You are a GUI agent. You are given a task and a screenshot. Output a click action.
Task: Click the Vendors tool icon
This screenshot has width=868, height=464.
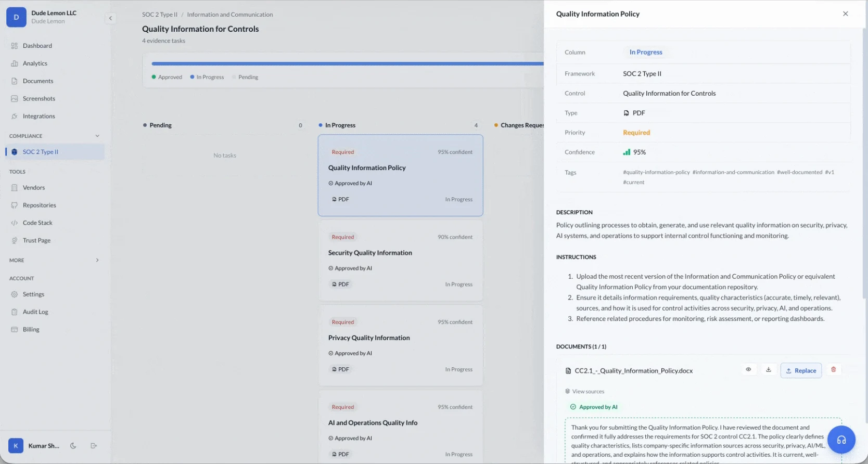click(x=15, y=188)
